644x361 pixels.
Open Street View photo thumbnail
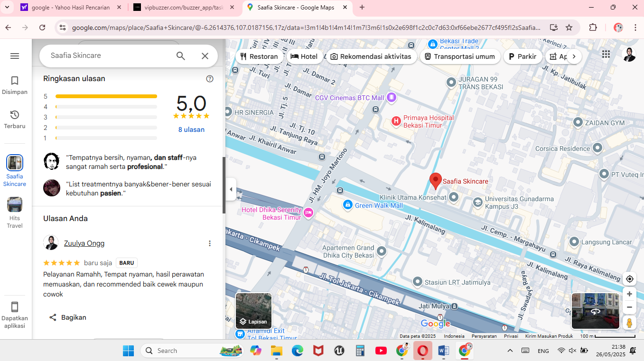coord(596,311)
